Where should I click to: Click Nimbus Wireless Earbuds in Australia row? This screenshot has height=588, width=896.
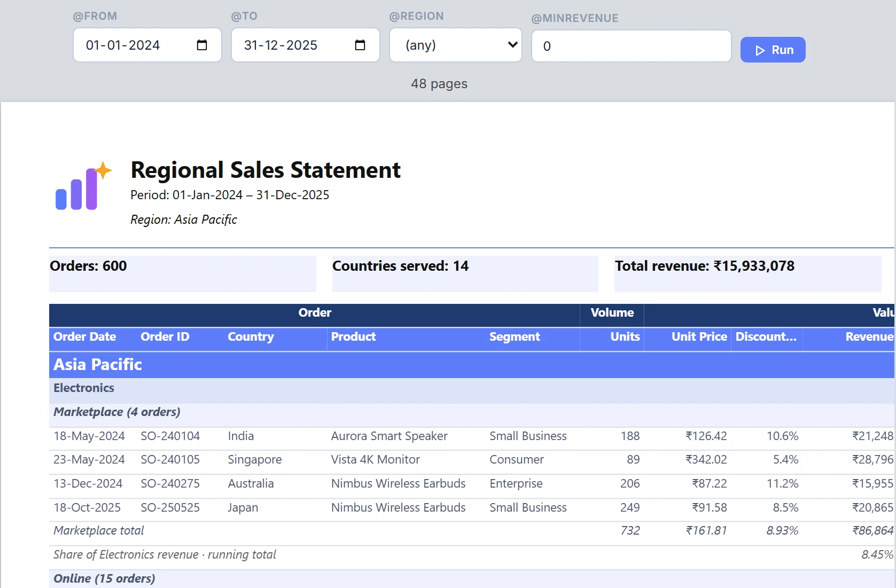tap(399, 484)
